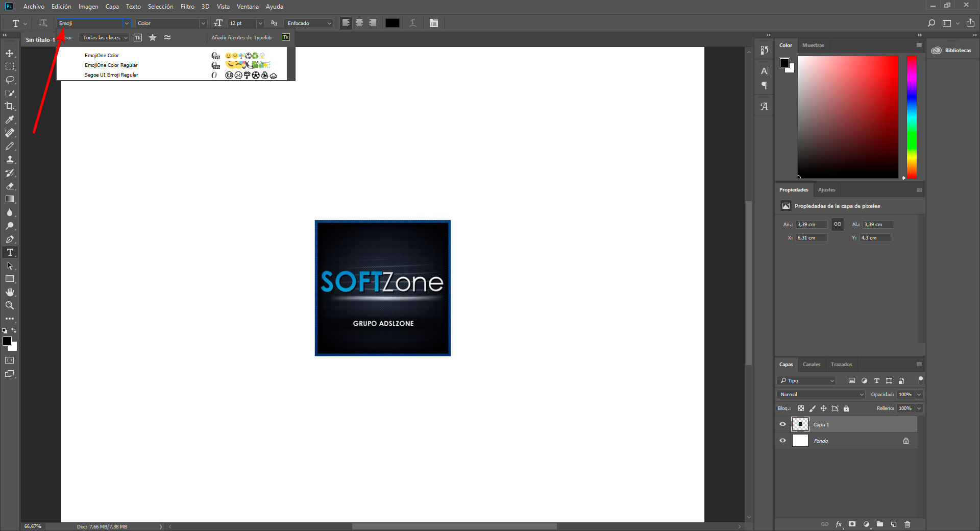Select the Dodge tool

(10, 226)
